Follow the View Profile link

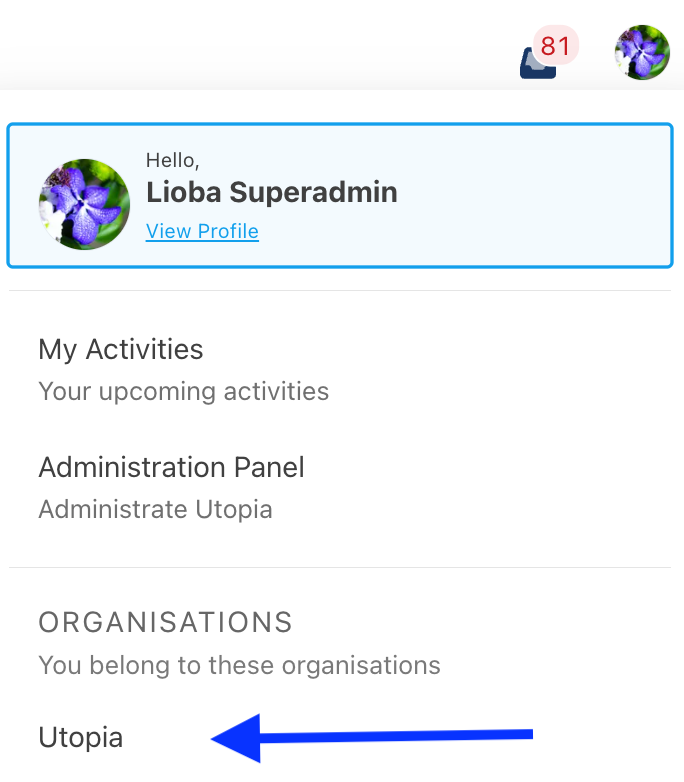[x=202, y=231]
